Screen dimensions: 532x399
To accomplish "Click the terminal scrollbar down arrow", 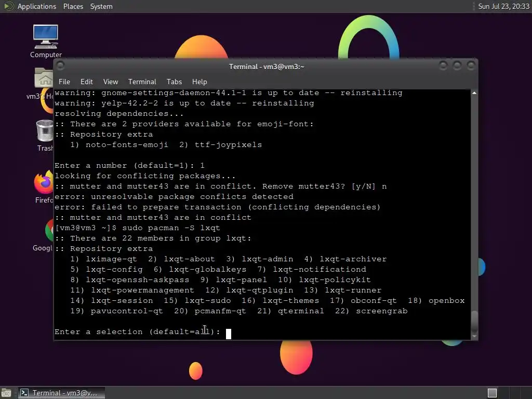I will [474, 336].
